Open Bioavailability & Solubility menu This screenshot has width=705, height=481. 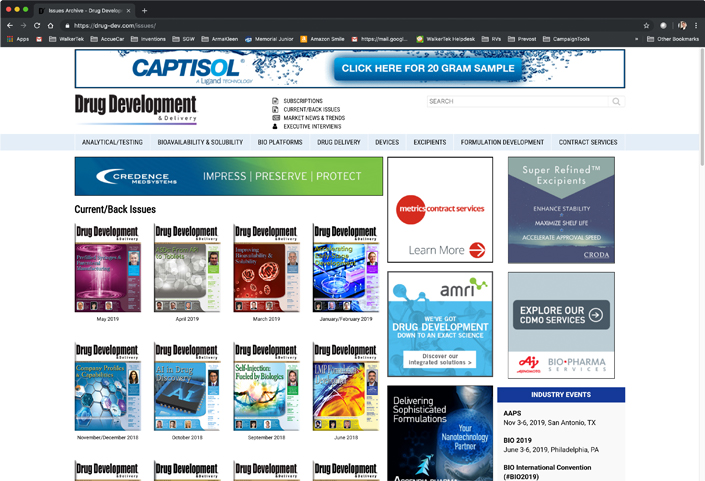(200, 142)
